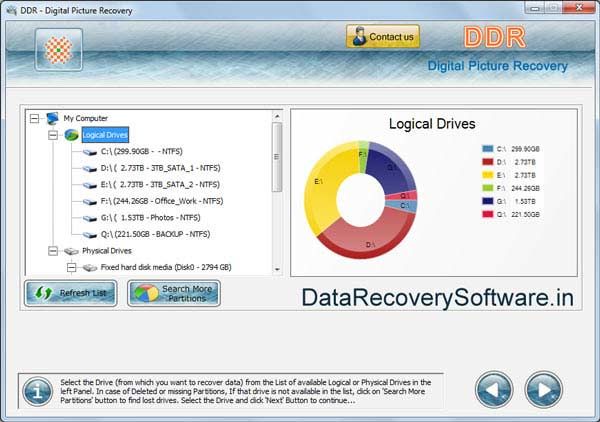Click the Refresh List button
Image resolution: width=600 pixels, height=422 pixels.
click(71, 293)
